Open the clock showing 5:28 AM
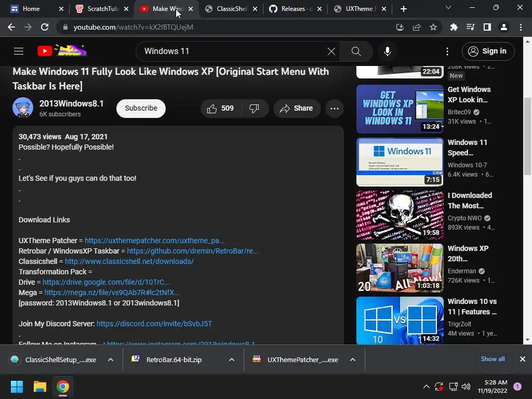This screenshot has height=399, width=532. (x=493, y=387)
